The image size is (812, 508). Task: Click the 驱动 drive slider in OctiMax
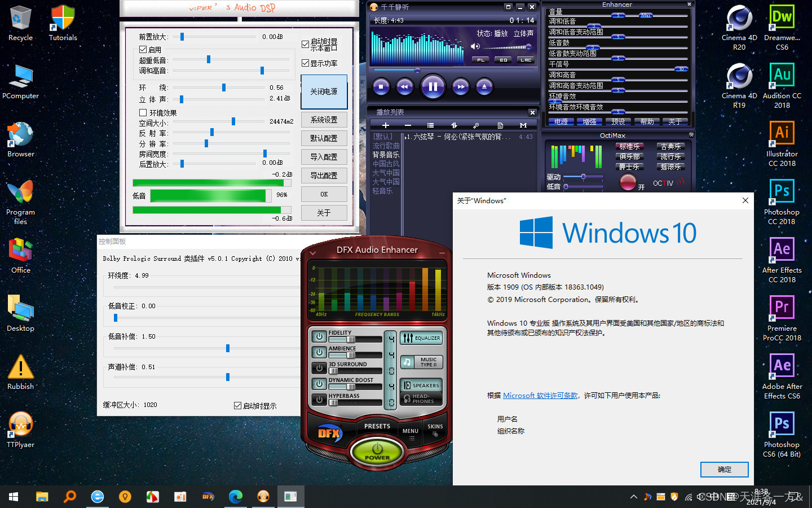pyautogui.click(x=583, y=177)
